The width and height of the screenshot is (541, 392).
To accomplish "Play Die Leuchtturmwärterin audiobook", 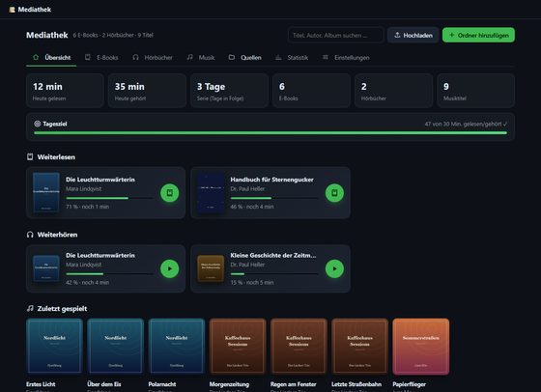I will [x=170, y=268].
